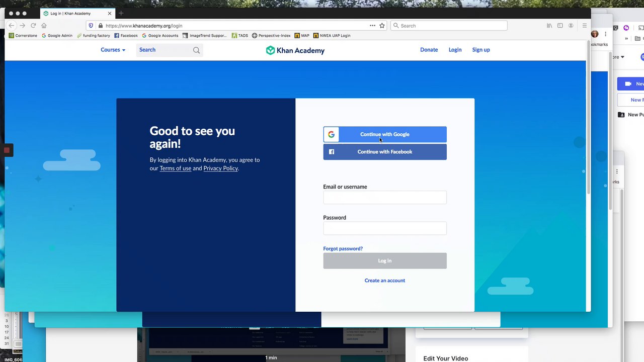Open the Firefox hamburger menu
Image resolution: width=644 pixels, height=362 pixels.
point(584,26)
